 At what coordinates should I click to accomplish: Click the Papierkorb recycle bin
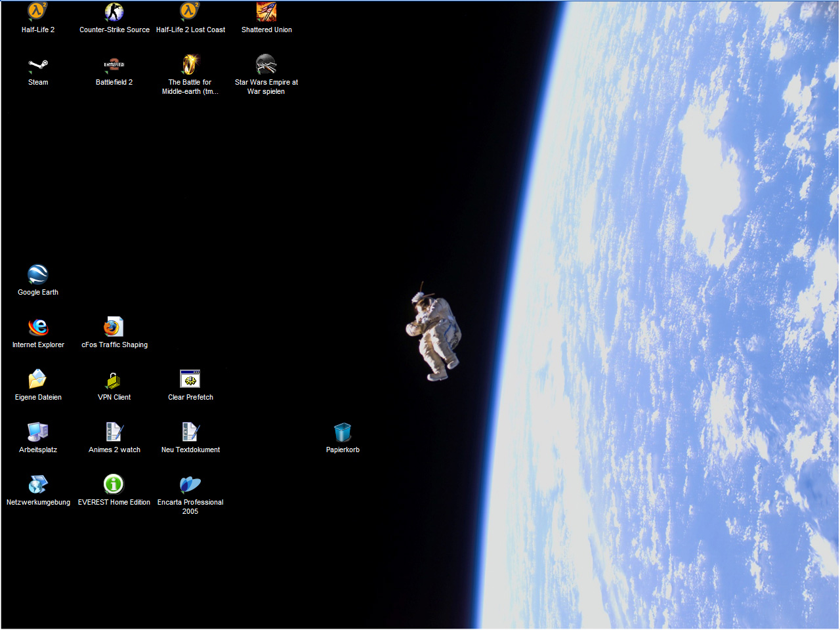click(x=343, y=432)
